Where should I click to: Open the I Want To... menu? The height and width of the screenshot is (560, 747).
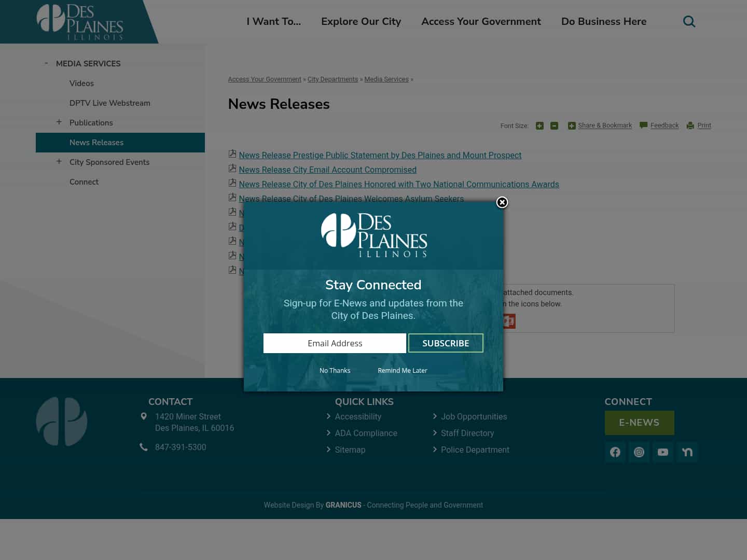pyautogui.click(x=273, y=21)
